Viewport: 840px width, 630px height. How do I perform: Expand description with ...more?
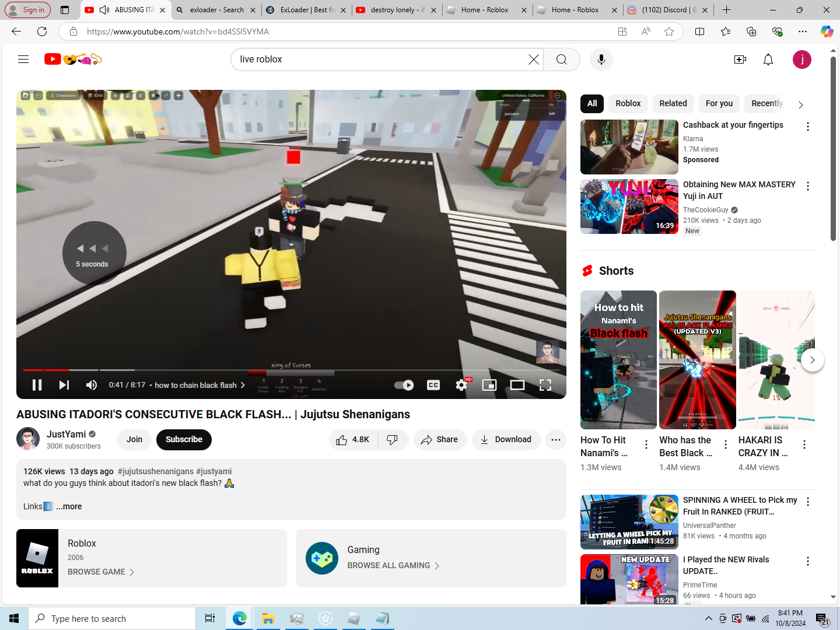click(69, 506)
